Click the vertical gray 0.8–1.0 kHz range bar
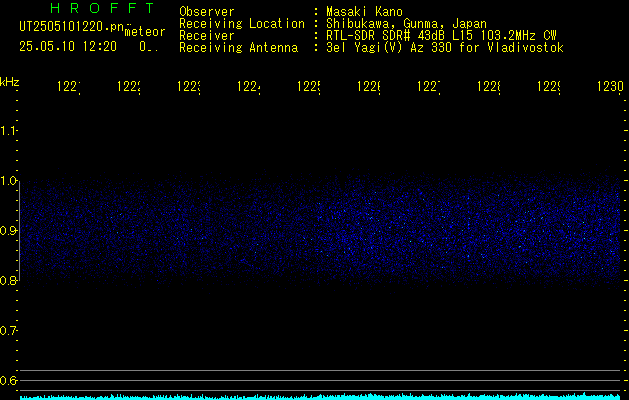 click(19, 231)
